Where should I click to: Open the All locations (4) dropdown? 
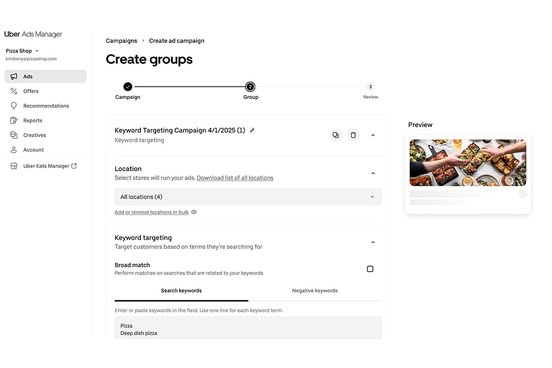248,197
